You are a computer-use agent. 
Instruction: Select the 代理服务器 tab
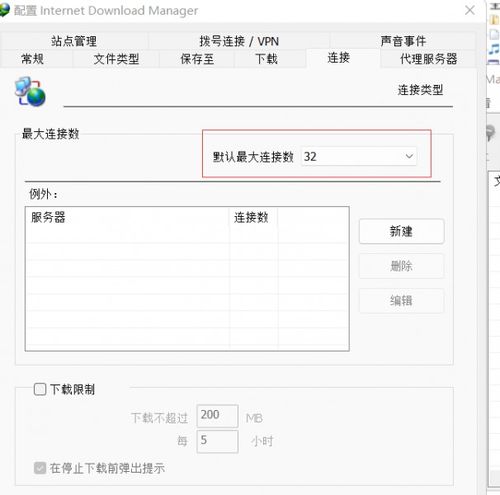(x=428, y=59)
